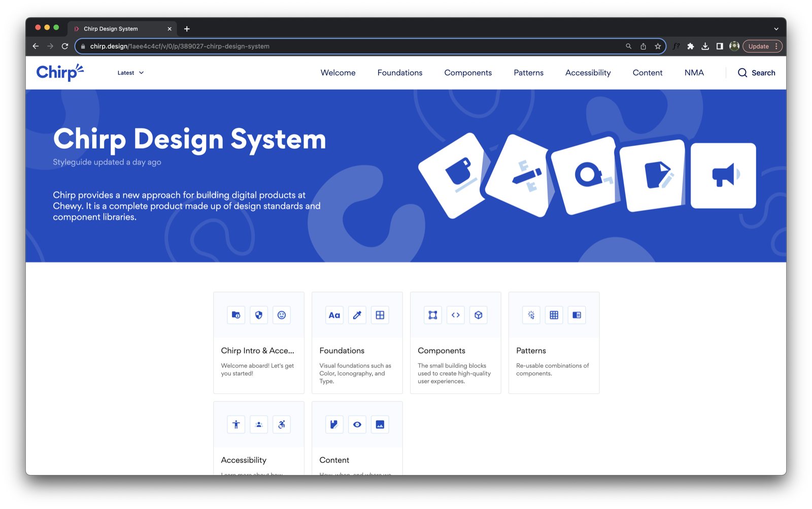Viewport: 812px width, 509px height.
Task: Click the pen note icon in Content card
Action: coord(334,425)
